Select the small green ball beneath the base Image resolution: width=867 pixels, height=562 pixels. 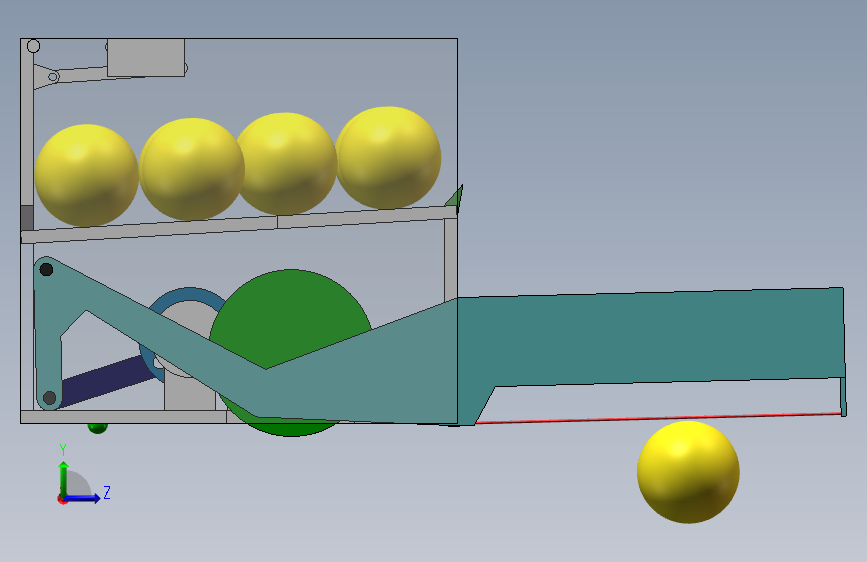(98, 428)
